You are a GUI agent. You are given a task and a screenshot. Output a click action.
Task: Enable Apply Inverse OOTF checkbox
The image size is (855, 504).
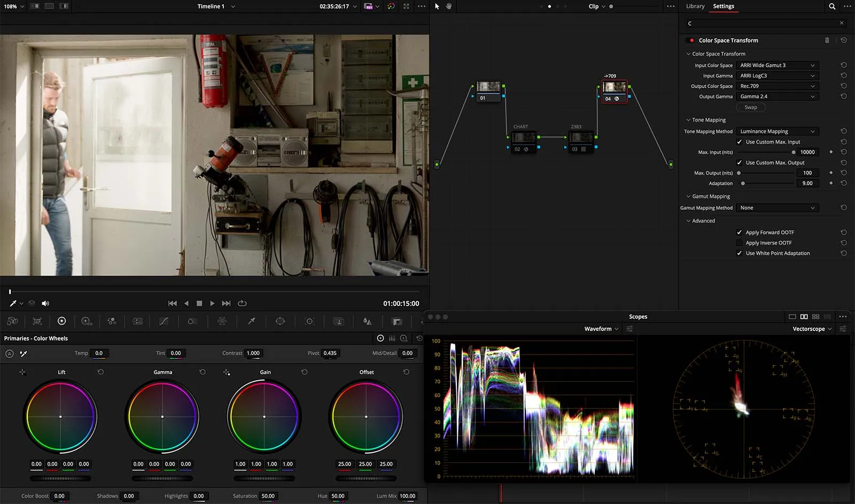click(740, 243)
